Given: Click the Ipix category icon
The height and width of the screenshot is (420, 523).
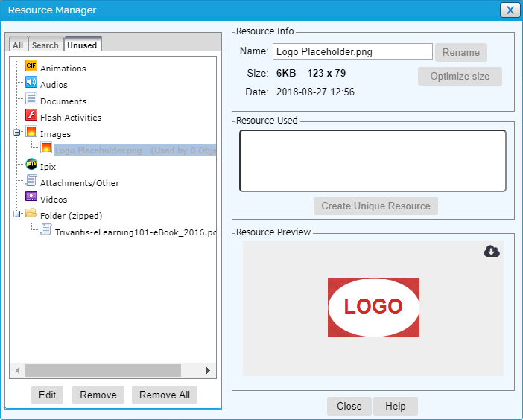Looking at the screenshot, I should point(31,165).
